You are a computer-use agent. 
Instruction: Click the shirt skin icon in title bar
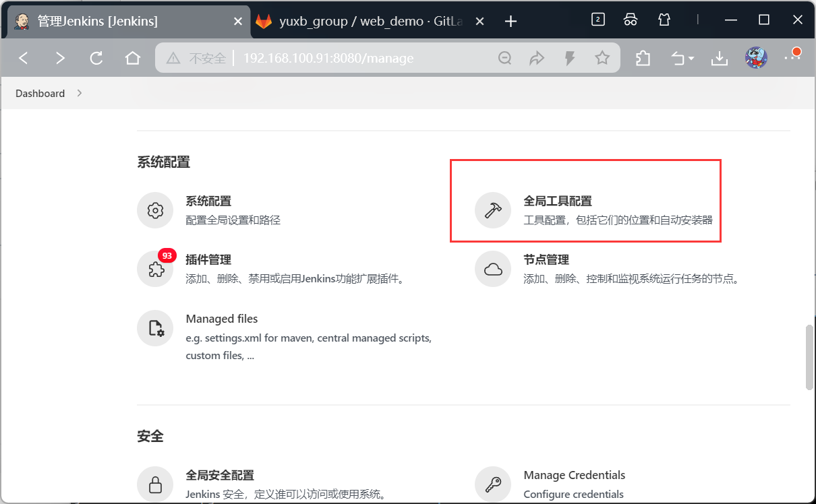pyautogui.click(x=664, y=20)
